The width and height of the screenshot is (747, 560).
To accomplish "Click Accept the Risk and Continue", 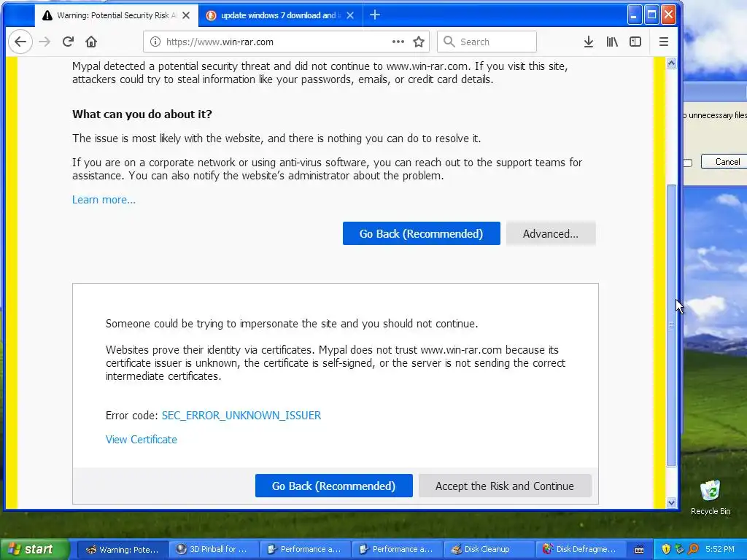I will point(505,486).
